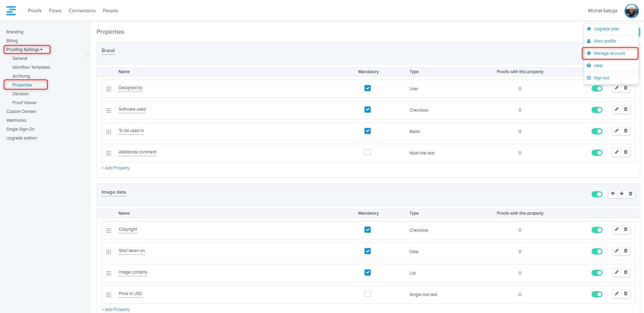Viewport: 644px width, 313px height.
Task: Click the user avatar picture
Action: pyautogui.click(x=631, y=11)
